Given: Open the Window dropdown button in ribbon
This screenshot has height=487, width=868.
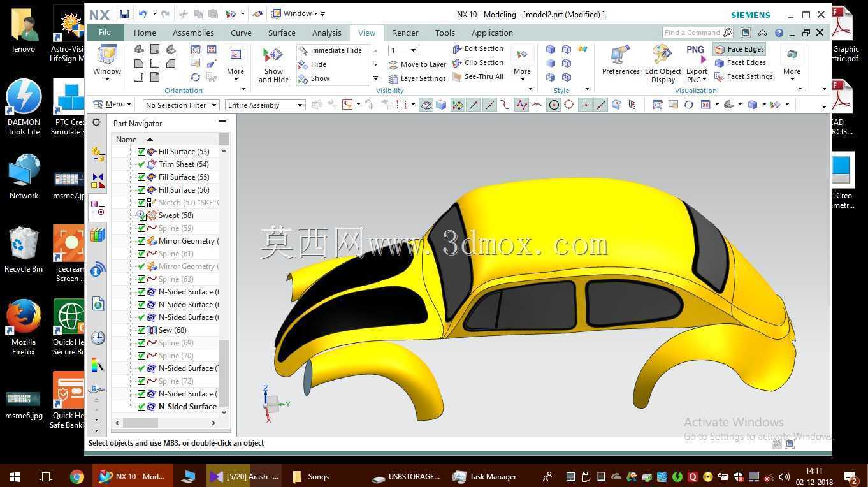Looking at the screenshot, I should pos(107,64).
